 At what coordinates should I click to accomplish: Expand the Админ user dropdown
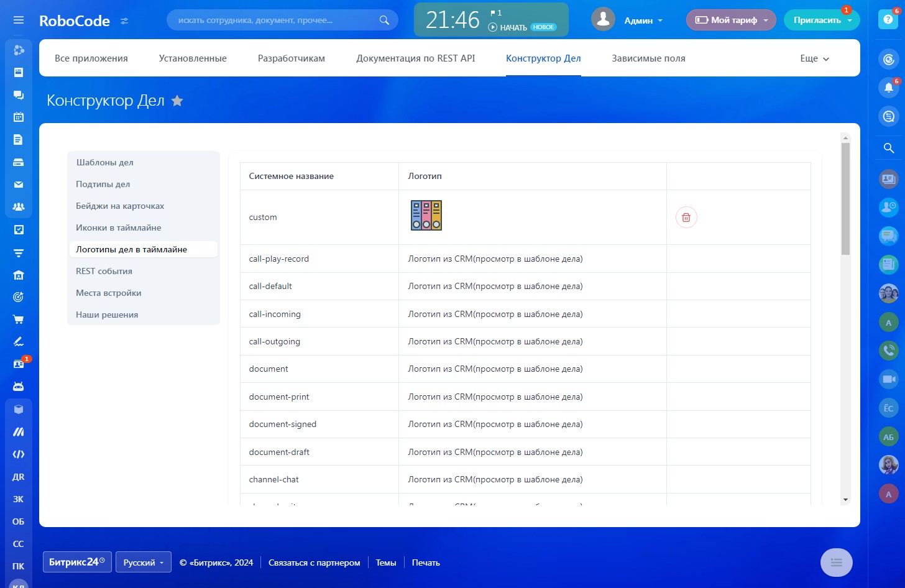click(x=643, y=21)
